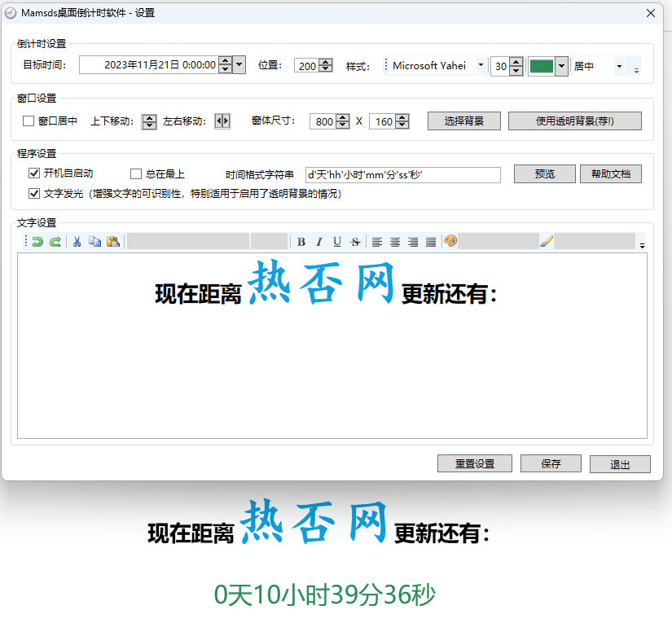Decrease the 位置 value with the down arrow
Image resolution: width=672 pixels, height=623 pixels.
pyautogui.click(x=326, y=69)
